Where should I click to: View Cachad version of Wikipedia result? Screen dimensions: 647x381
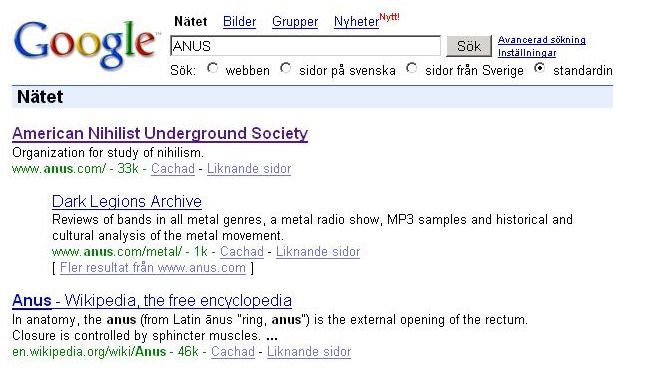click(233, 351)
